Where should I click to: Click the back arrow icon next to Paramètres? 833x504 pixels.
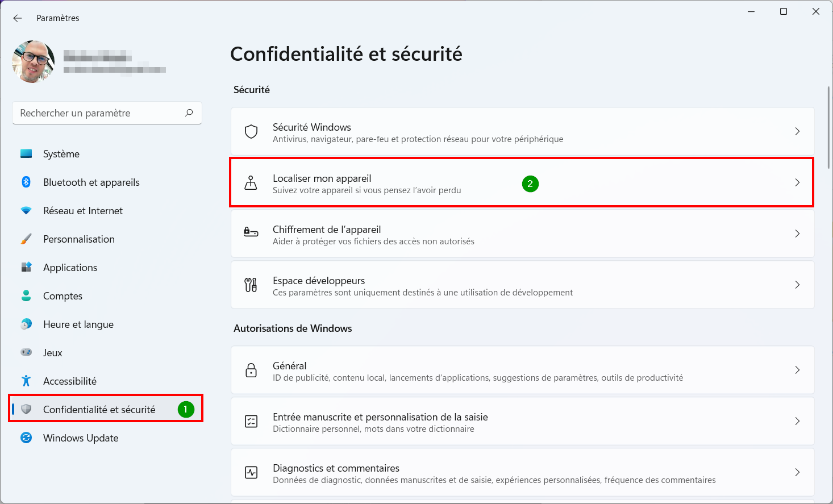[x=18, y=18]
